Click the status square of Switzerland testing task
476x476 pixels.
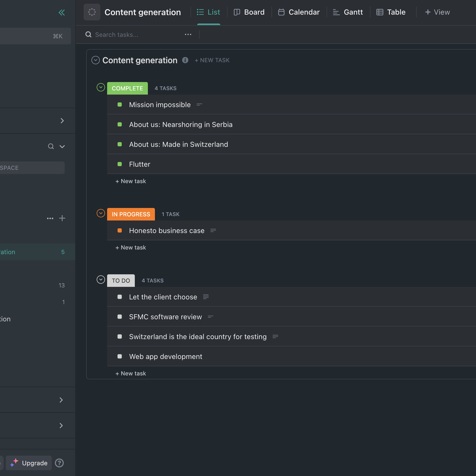click(120, 336)
